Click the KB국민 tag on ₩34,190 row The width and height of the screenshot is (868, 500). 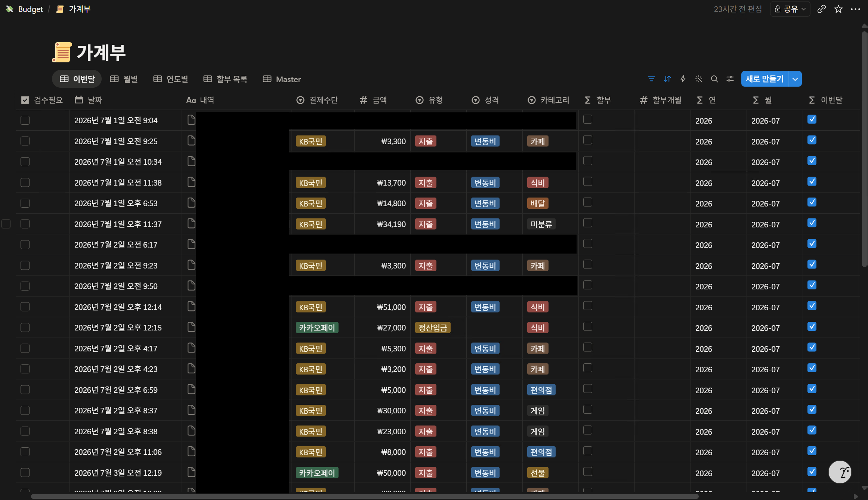point(311,224)
